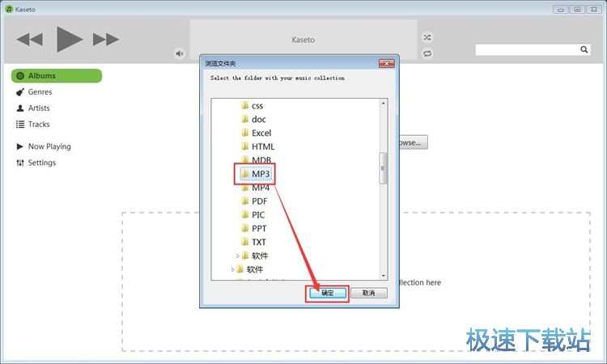This screenshot has height=364, width=607.
Task: Click the Genres guitar icon
Action: [20, 92]
